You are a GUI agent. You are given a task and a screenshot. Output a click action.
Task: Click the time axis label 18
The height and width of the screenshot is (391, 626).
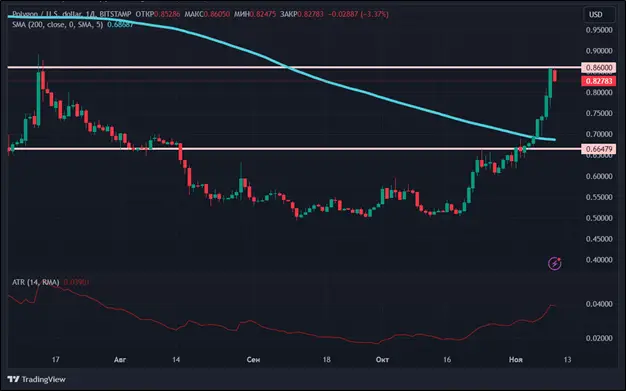327,360
